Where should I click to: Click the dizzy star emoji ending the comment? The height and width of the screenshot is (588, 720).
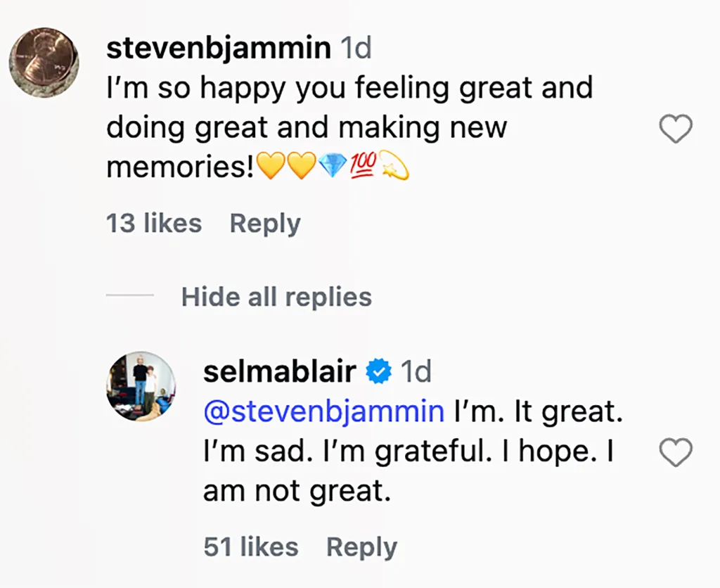click(x=394, y=165)
